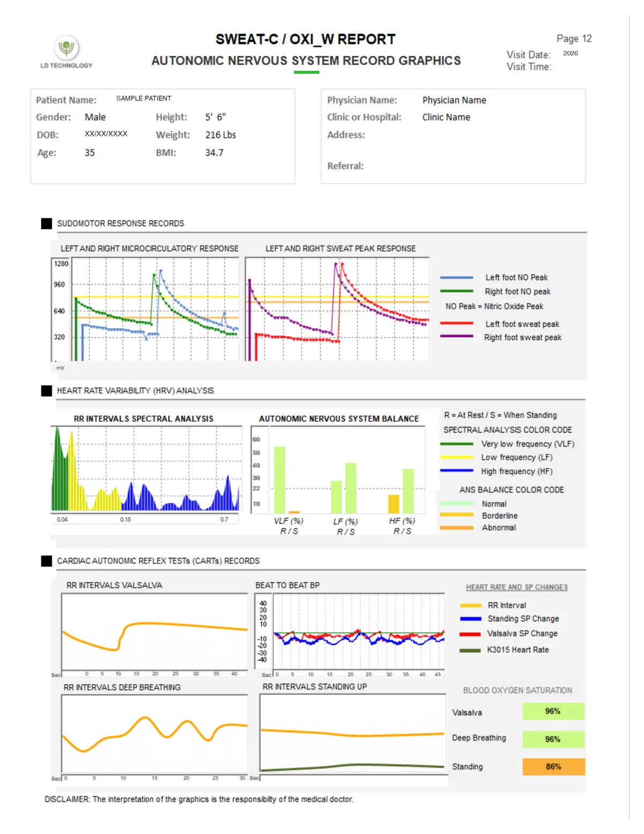This screenshot has width=644, height=834.
Task: Click the NO Peak = Nitric Oxide Peak note
Action: tap(494, 306)
